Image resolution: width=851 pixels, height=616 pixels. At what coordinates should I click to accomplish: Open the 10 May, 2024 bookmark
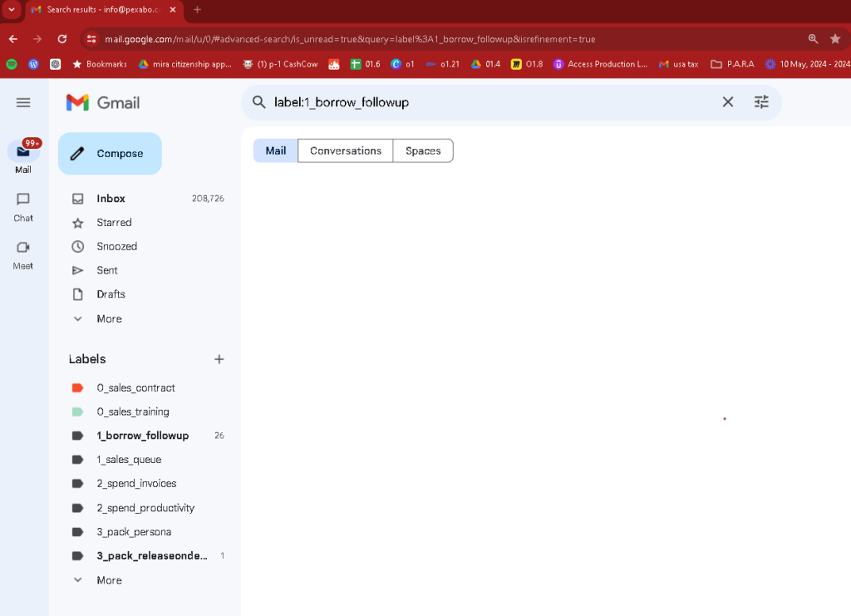tap(808, 64)
